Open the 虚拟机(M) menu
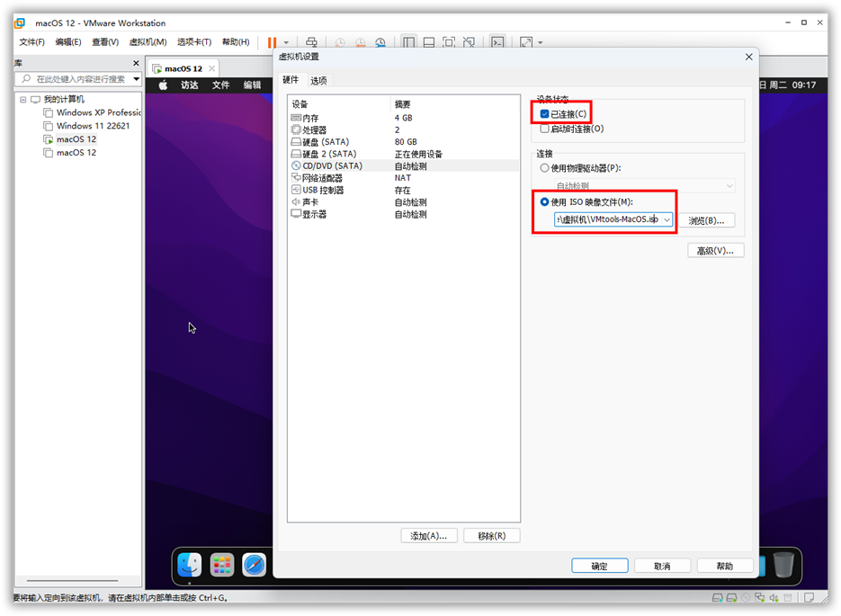The height and width of the screenshot is (616, 841). click(x=148, y=42)
